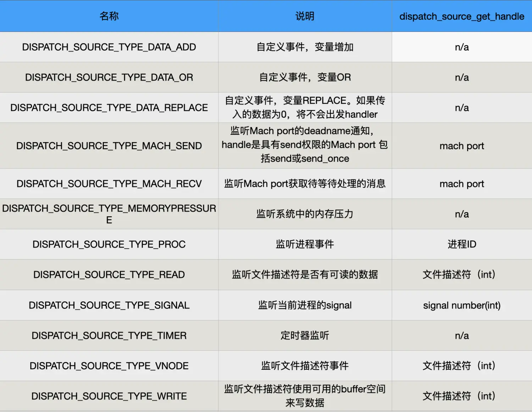Screen dimensions: 532x412
Task: Click the 说明 column header
Action: click(x=305, y=16)
